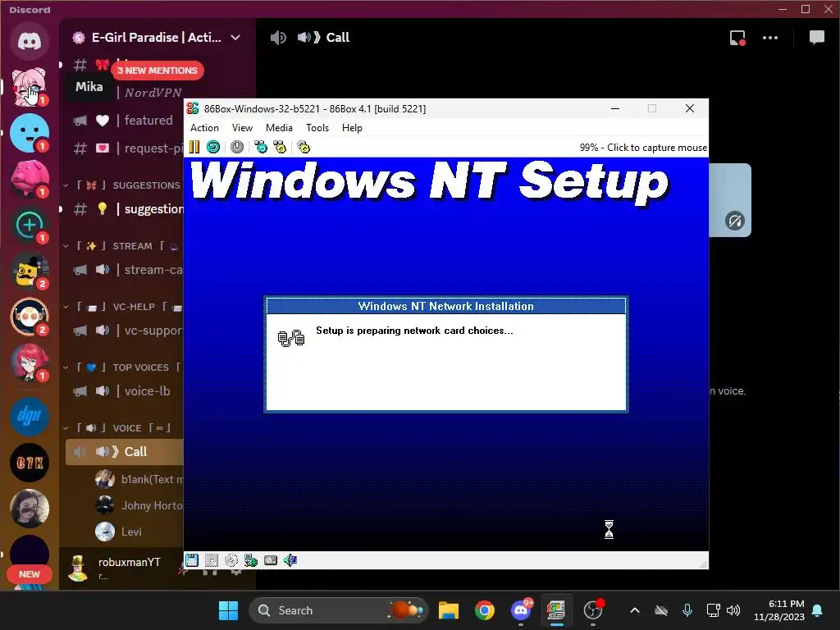Open Google Chrome from taskbar
The height and width of the screenshot is (630, 840).
pyautogui.click(x=484, y=610)
